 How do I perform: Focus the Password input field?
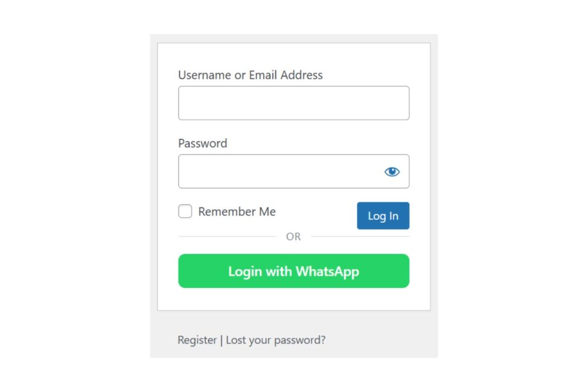[x=276, y=171]
